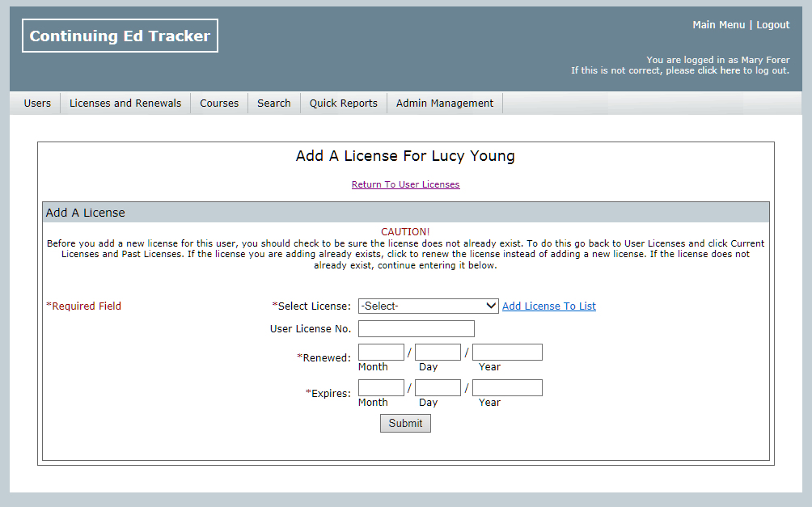Open the Users menu
This screenshot has height=507, width=812.
click(x=37, y=104)
